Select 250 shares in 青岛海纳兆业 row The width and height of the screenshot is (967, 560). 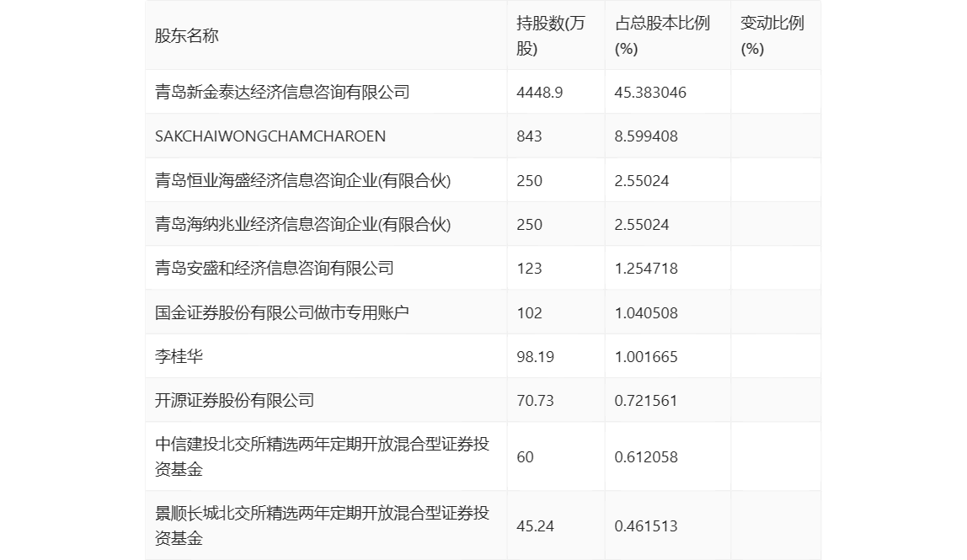pos(529,225)
